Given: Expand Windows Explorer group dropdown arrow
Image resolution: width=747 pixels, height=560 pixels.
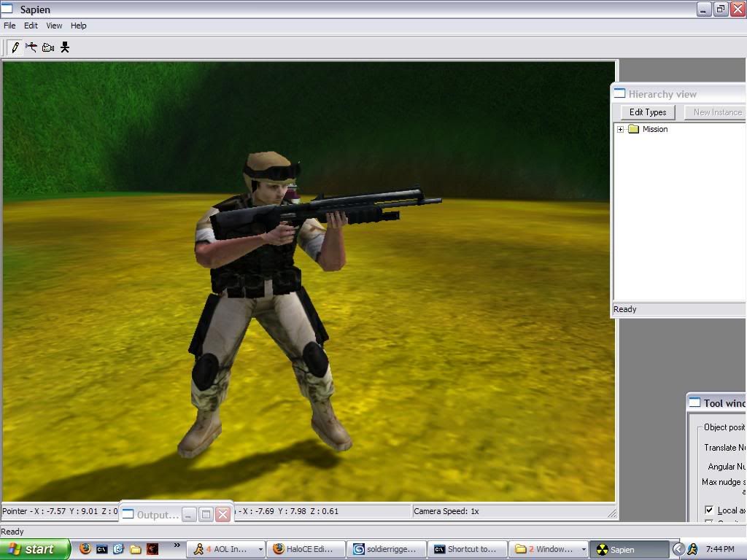Looking at the screenshot, I should click(x=584, y=549).
